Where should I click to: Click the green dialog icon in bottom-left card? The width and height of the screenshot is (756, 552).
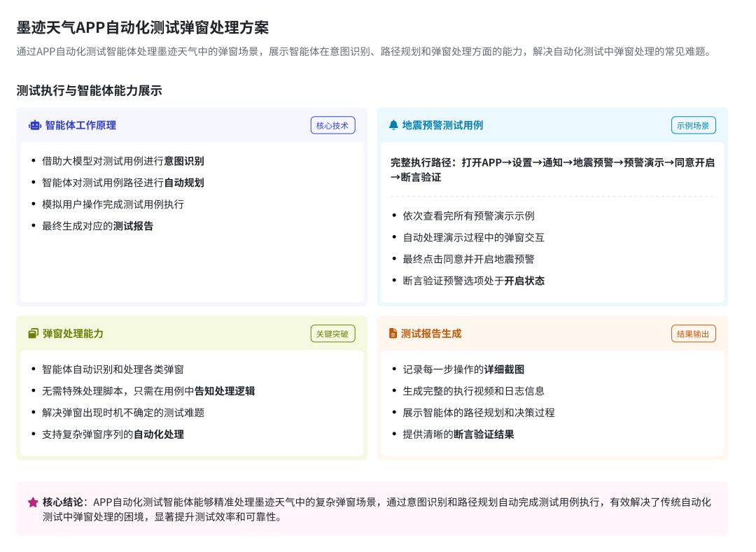point(34,334)
